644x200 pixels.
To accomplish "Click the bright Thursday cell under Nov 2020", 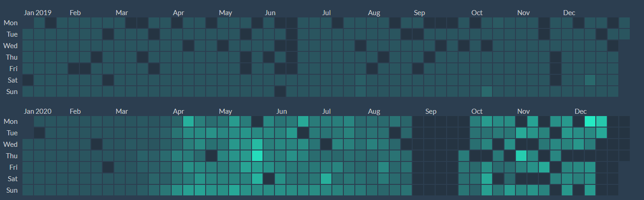I will pos(521,156).
